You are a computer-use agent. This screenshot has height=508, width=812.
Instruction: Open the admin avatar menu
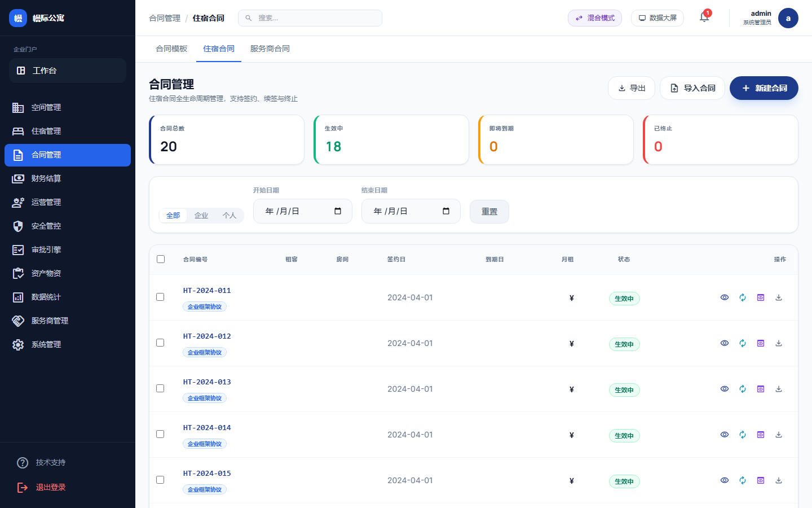coord(788,17)
